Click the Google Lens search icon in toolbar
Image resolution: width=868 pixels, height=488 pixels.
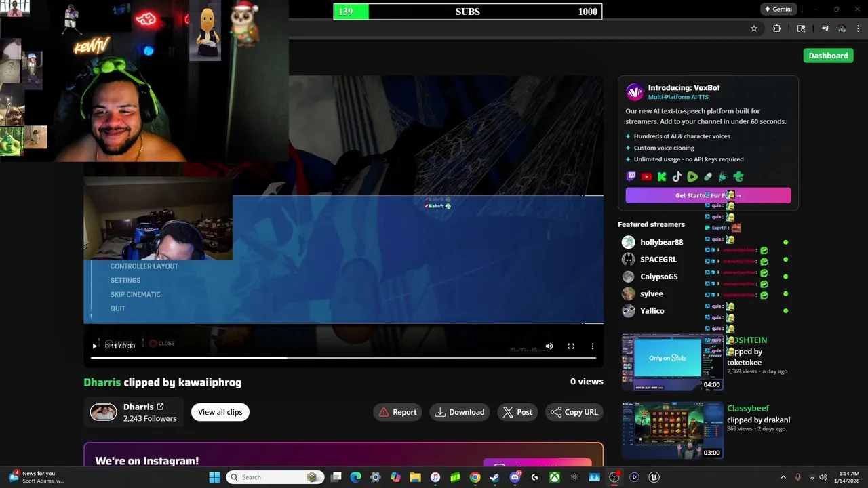tap(801, 28)
